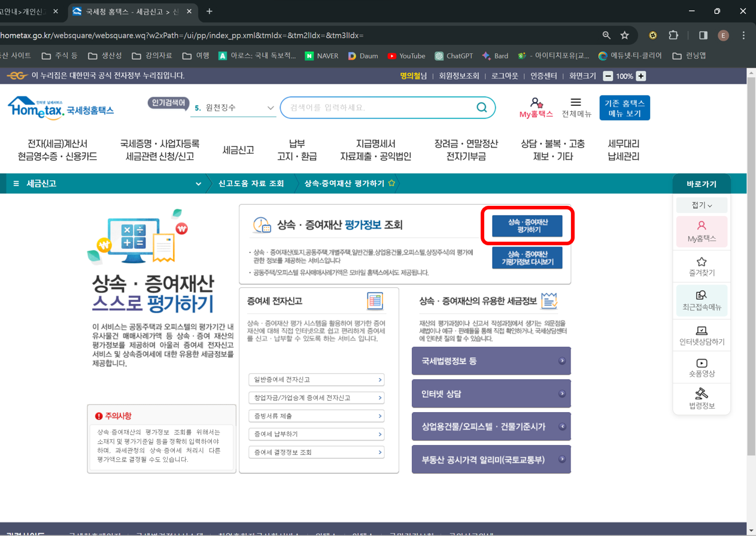Play 숏폼영상 from the sidebar
This screenshot has height=536, width=756.
click(x=701, y=368)
